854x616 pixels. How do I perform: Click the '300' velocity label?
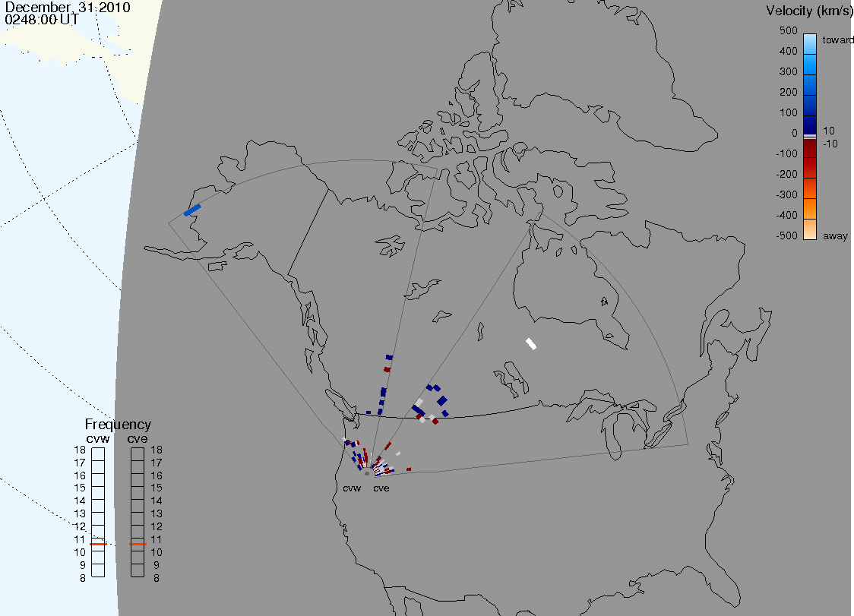point(788,72)
